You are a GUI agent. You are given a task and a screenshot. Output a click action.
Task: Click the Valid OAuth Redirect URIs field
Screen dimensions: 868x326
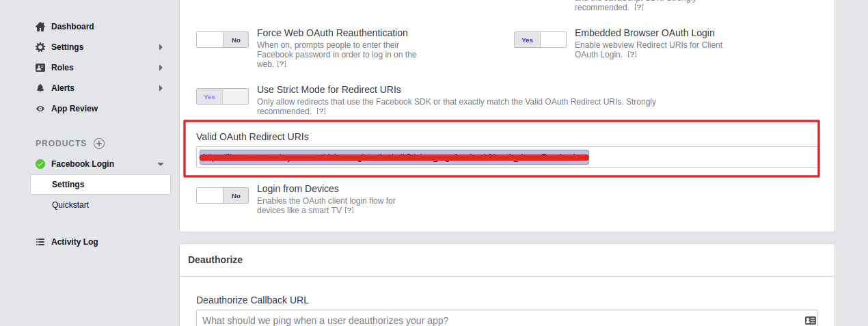click(x=506, y=157)
